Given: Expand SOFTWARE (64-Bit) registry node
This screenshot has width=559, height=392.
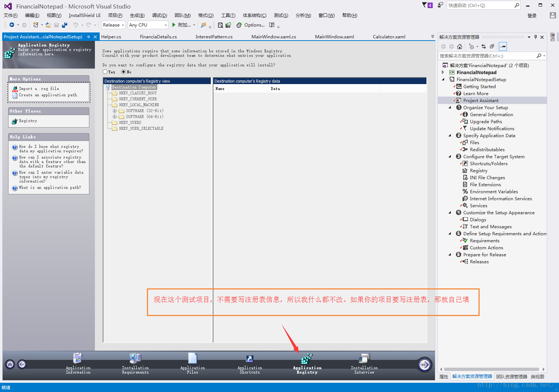Looking at the screenshot, I should (x=114, y=117).
